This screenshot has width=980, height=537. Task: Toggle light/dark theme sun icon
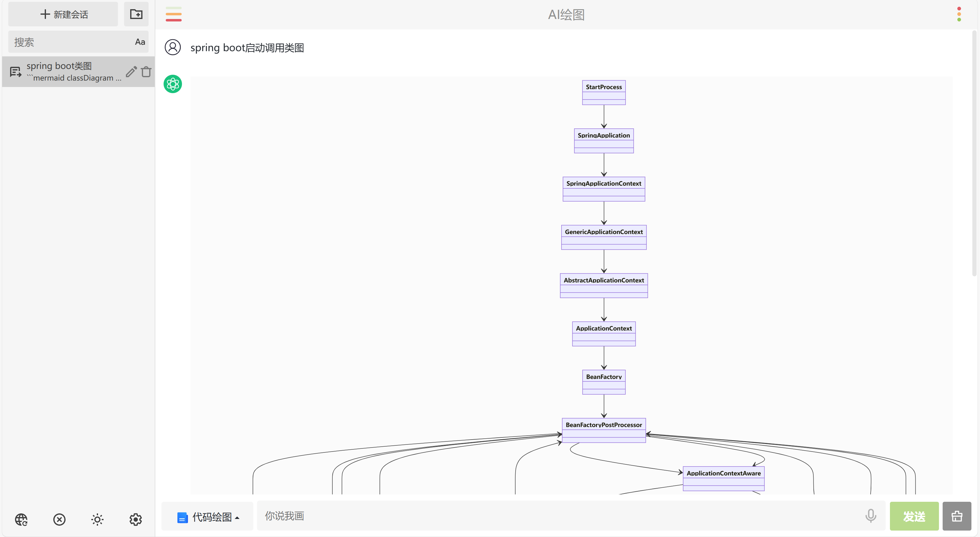[x=97, y=519]
